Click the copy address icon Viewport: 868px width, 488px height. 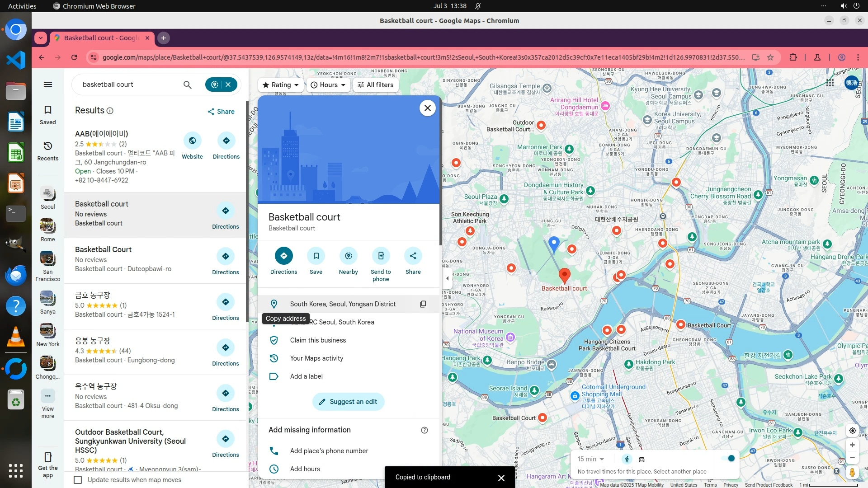pyautogui.click(x=423, y=304)
